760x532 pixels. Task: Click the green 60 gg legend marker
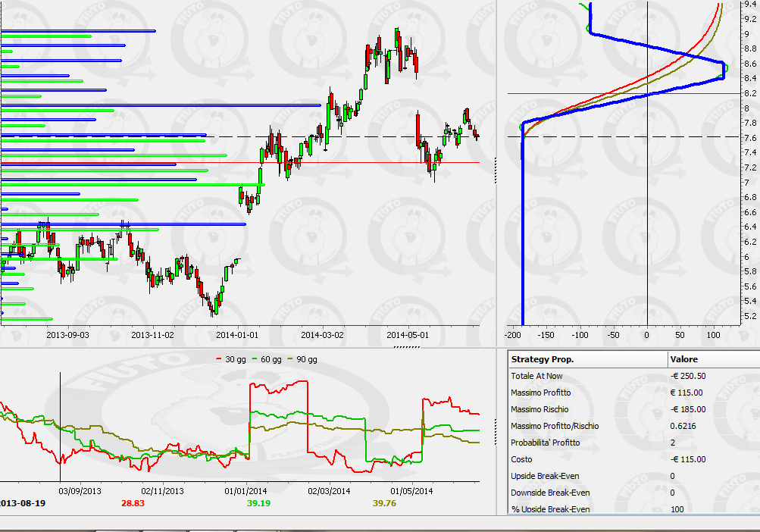255,359
